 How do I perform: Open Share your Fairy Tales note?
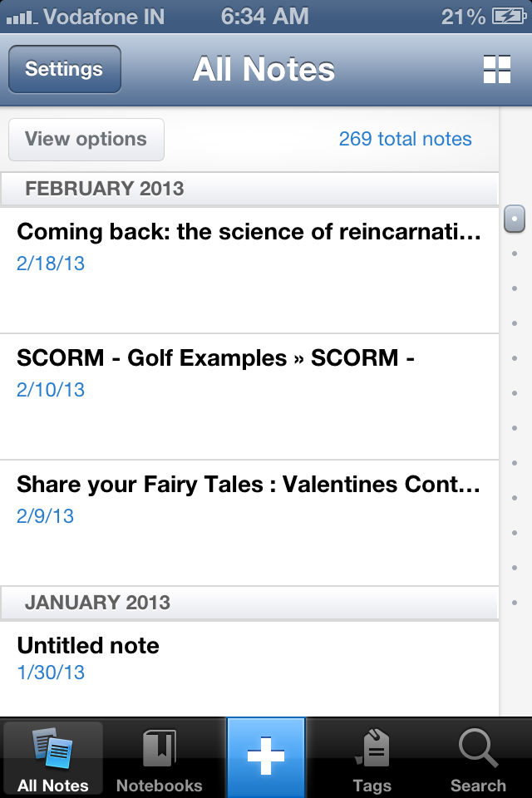(249, 523)
